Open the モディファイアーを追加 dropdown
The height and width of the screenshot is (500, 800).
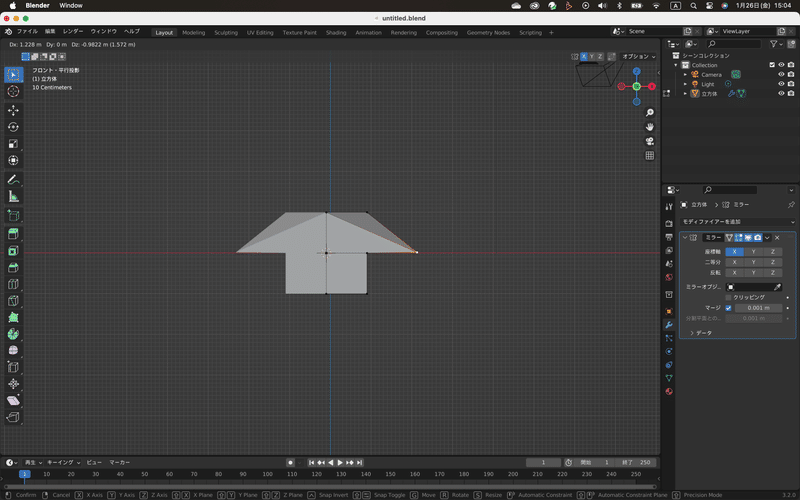(738, 222)
